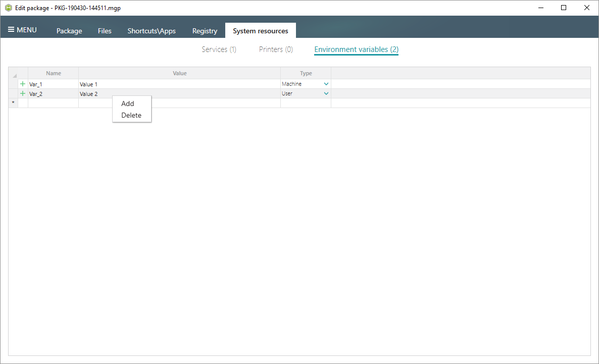This screenshot has height=364, width=599.
Task: Click the app logo in the title bar
Action: (x=9, y=8)
